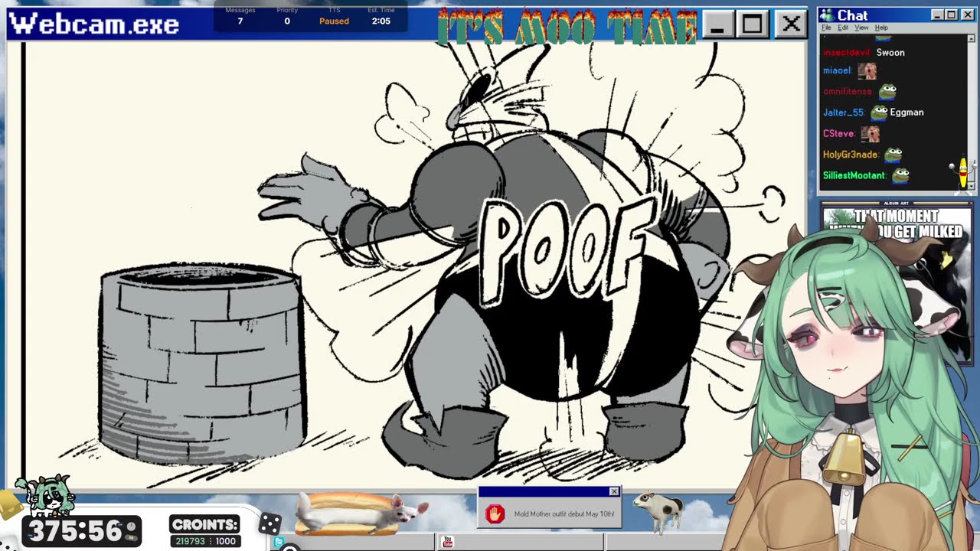Click the YouTube icon in taskbar
Viewport: 980px width, 551px height.
coord(448,542)
